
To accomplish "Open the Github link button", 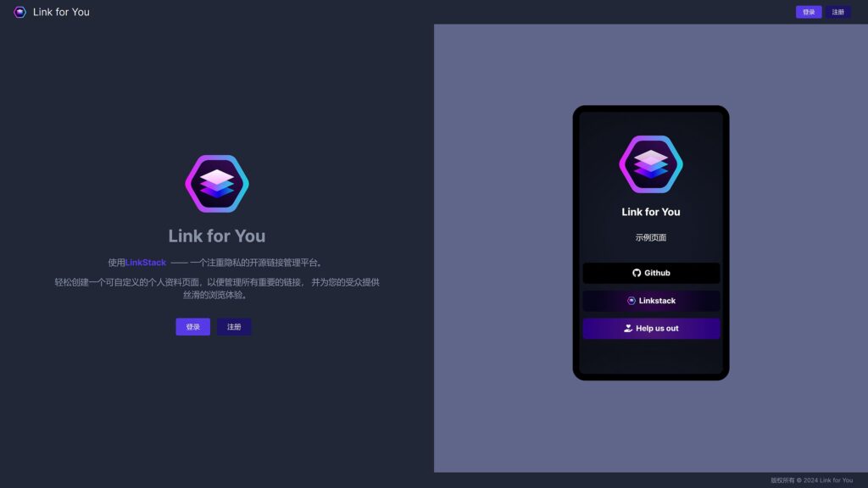I will click(651, 273).
